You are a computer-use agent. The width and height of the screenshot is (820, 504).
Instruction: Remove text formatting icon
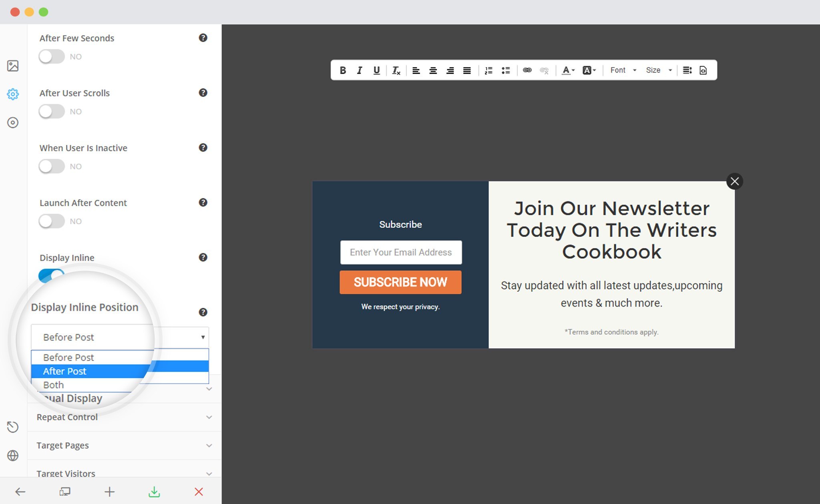(396, 70)
